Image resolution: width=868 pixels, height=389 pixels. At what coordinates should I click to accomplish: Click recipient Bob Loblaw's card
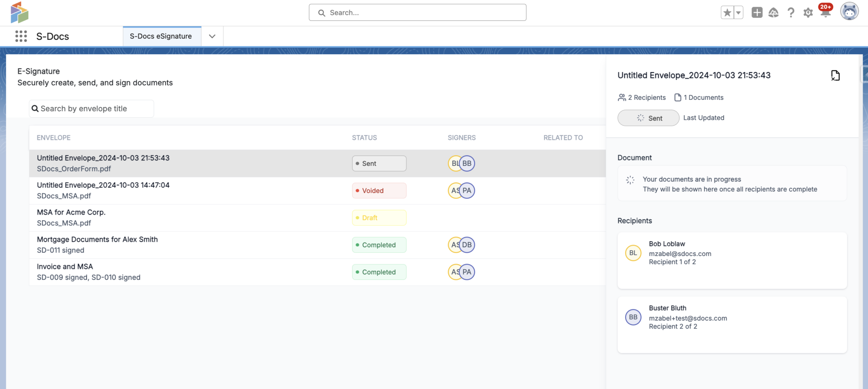(732, 260)
